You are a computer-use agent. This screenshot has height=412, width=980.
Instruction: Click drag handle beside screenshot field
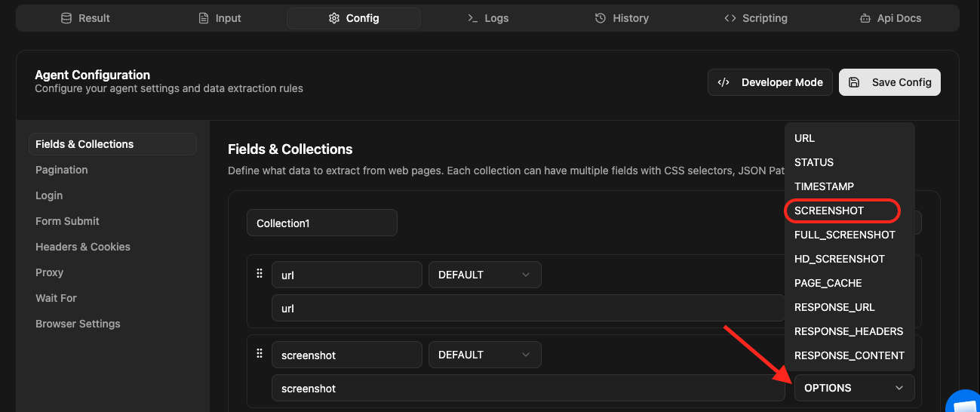tap(260, 353)
